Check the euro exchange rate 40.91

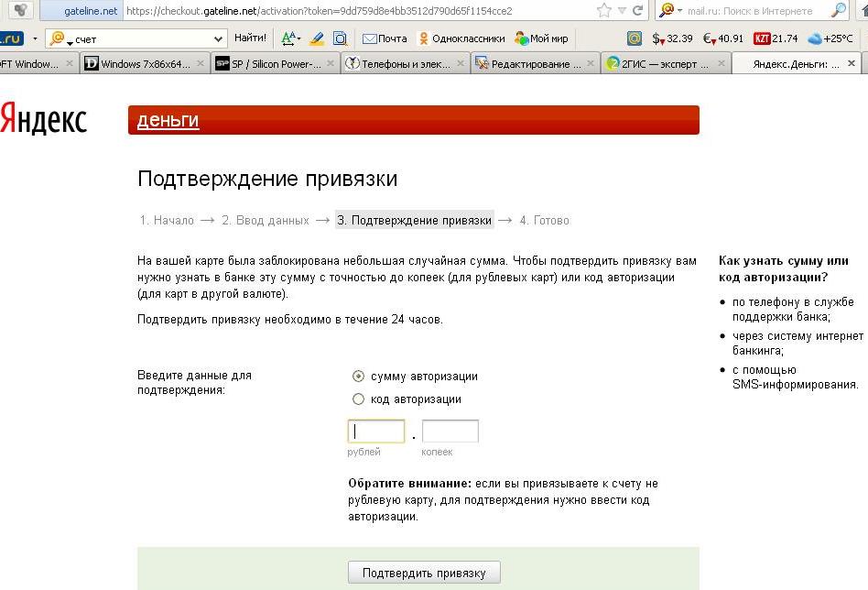point(723,38)
